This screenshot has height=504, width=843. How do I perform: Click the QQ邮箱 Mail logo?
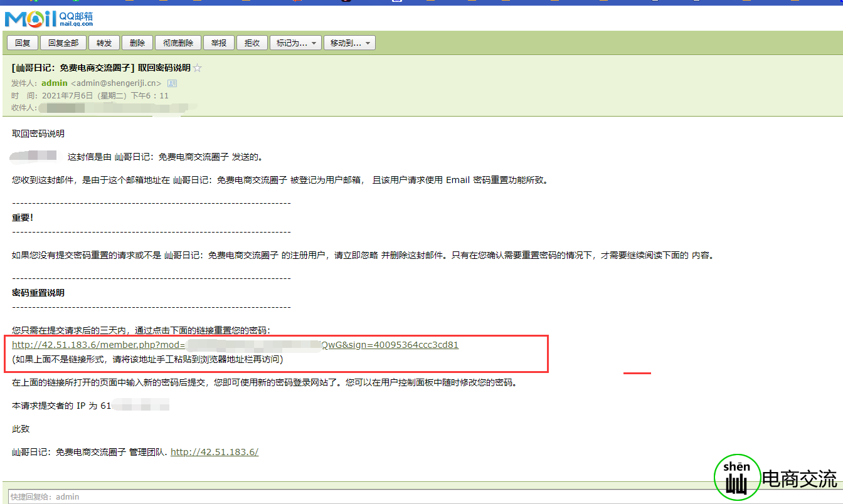49,18
